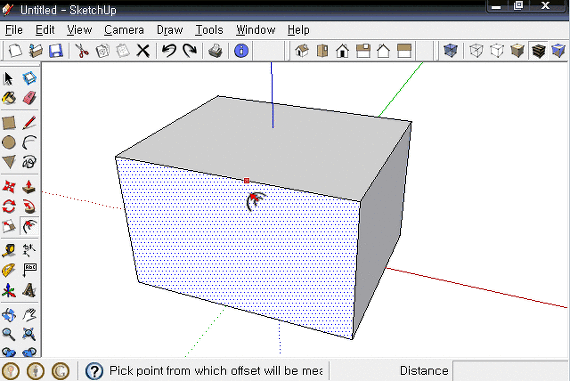Image resolution: width=570 pixels, height=381 pixels.
Task: Switch to Top view icon
Action: 322,51
